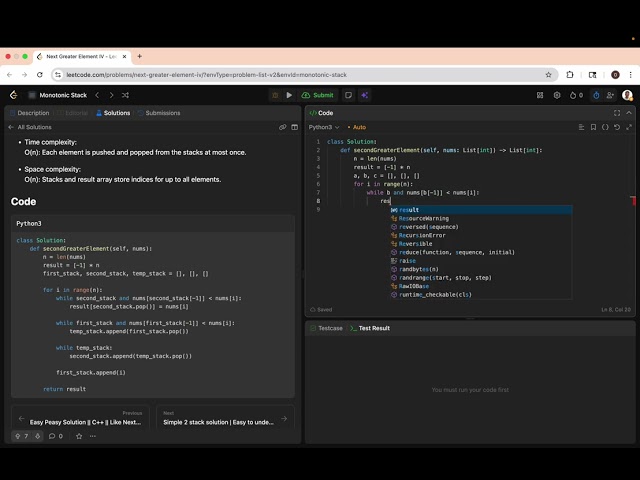Submit the solution

[318, 95]
